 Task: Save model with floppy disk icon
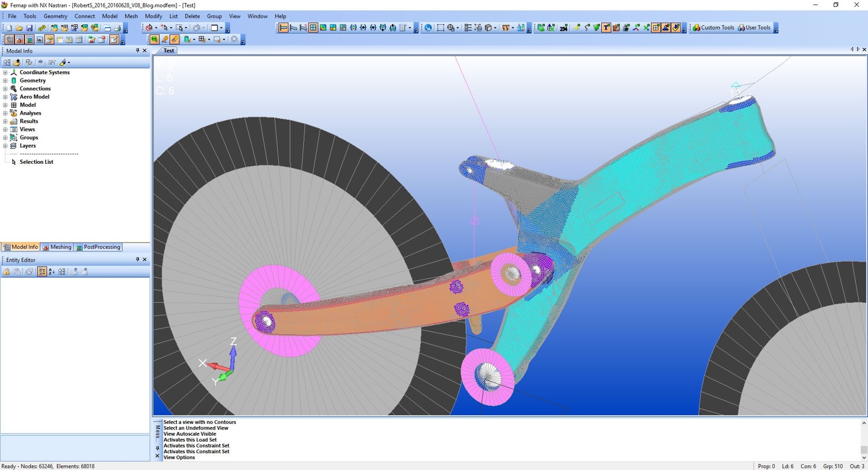30,28
